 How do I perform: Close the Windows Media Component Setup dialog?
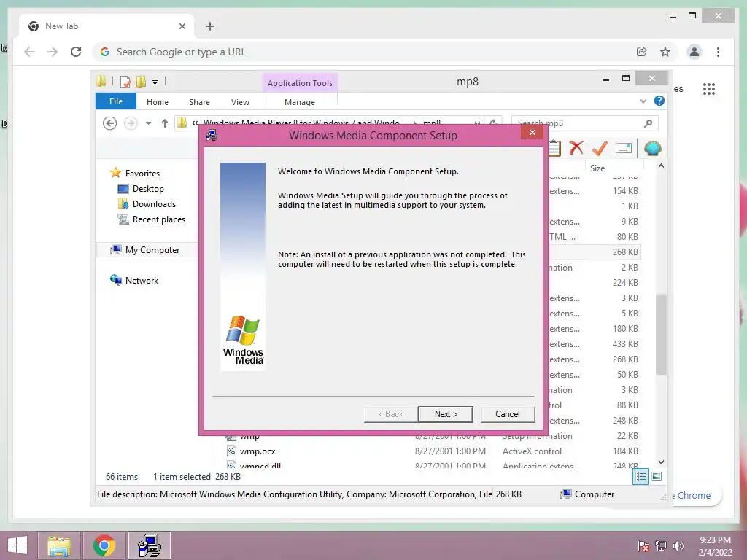(532, 133)
